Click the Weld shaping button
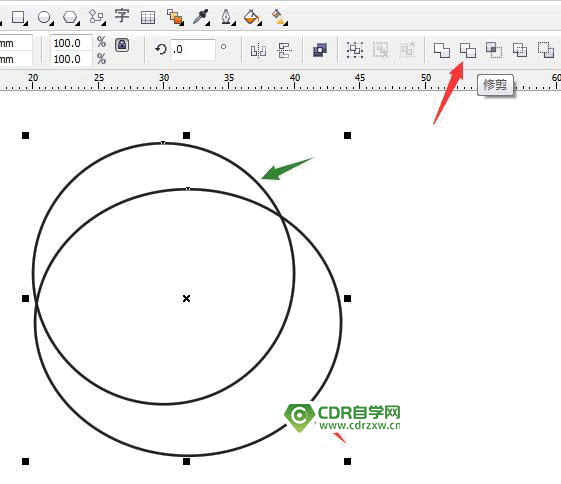This screenshot has height=484, width=561. coord(442,50)
